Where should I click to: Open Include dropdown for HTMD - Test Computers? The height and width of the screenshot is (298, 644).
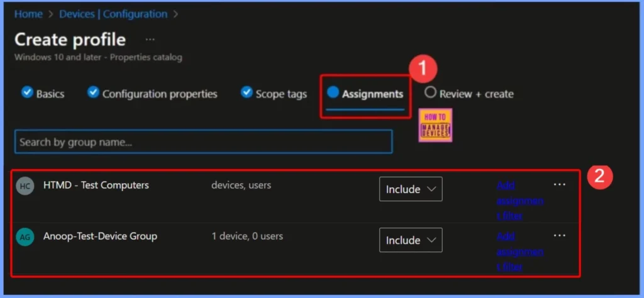point(411,189)
